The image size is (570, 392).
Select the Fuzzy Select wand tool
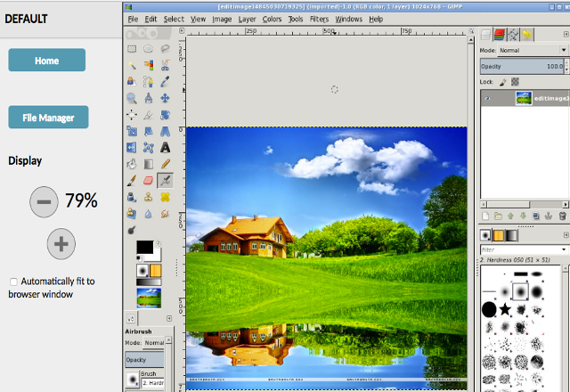tap(132, 65)
